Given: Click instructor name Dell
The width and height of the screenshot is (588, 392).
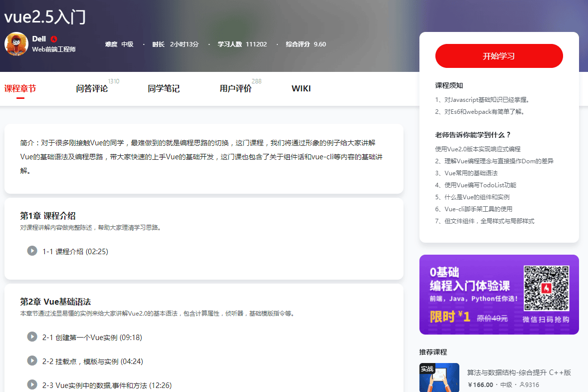Looking at the screenshot, I should point(39,39).
